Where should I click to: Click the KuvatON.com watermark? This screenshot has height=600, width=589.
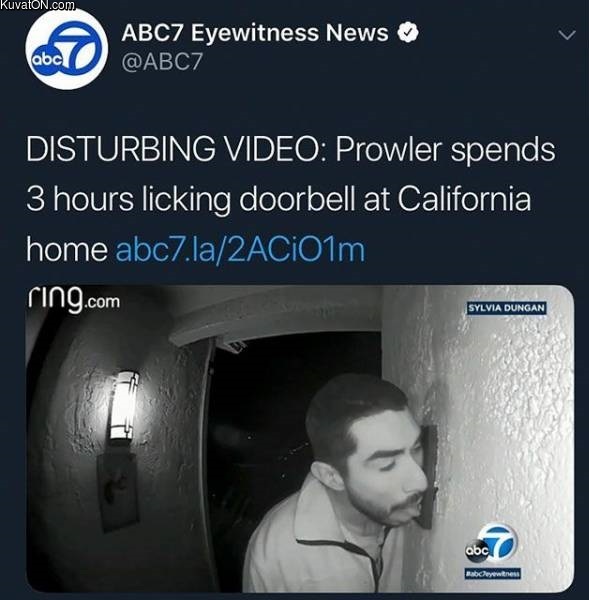[x=38, y=5]
